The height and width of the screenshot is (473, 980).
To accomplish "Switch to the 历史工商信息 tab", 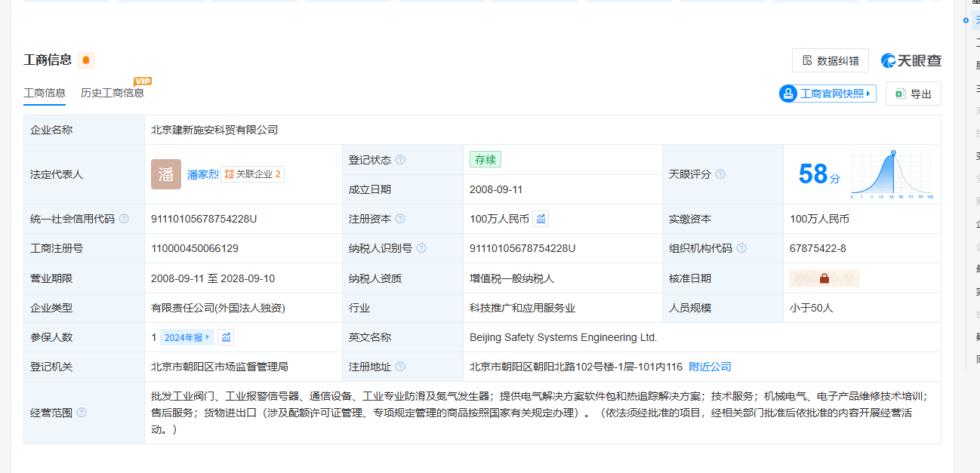I will pos(112,93).
